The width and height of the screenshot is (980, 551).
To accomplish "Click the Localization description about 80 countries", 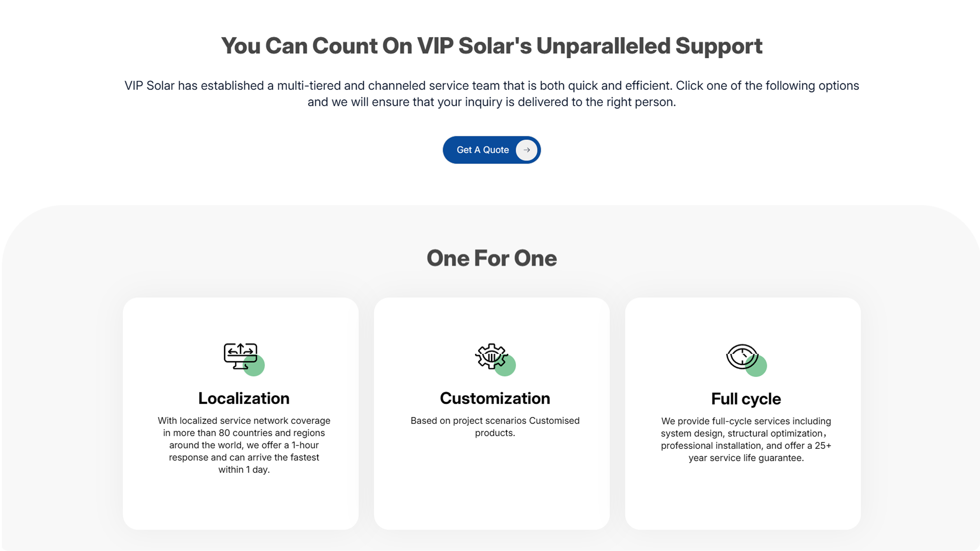I will pyautogui.click(x=244, y=445).
